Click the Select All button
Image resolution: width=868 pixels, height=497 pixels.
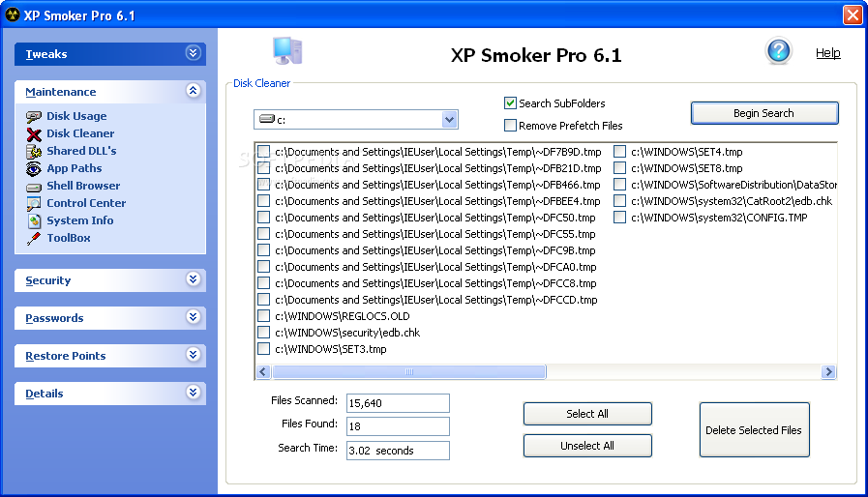[587, 414]
